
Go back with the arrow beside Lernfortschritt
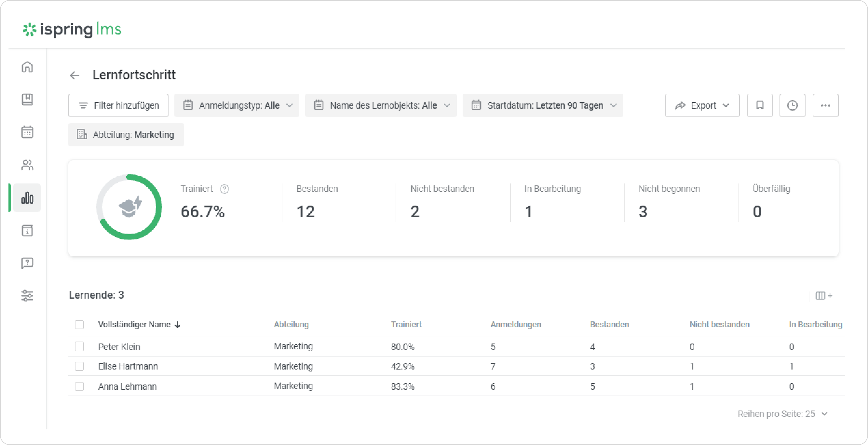[75, 75]
